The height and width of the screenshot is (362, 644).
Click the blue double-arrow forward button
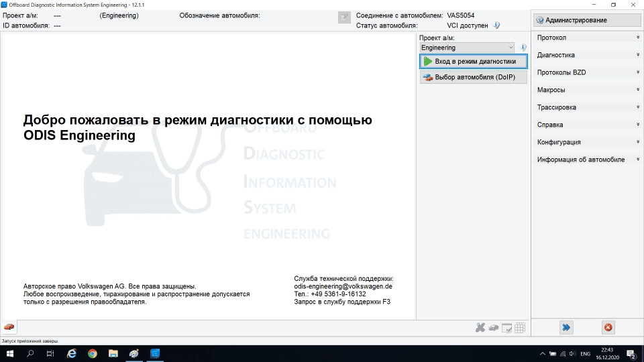click(x=566, y=327)
